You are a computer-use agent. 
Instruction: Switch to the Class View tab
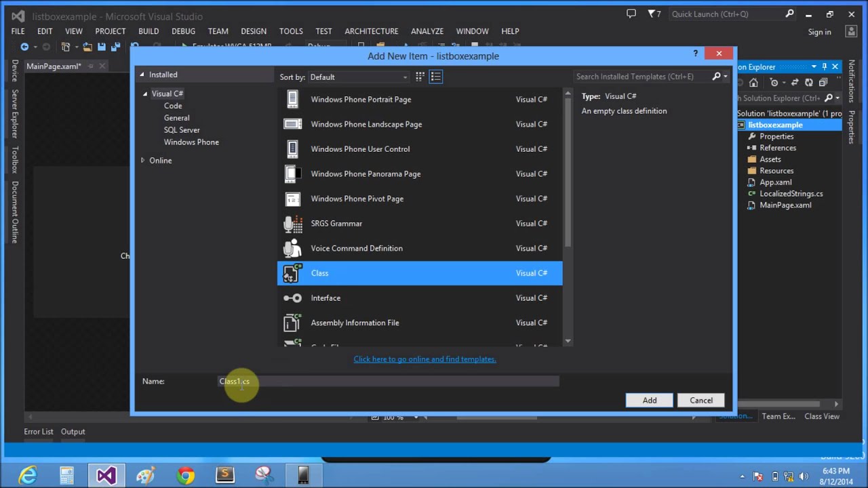click(822, 416)
